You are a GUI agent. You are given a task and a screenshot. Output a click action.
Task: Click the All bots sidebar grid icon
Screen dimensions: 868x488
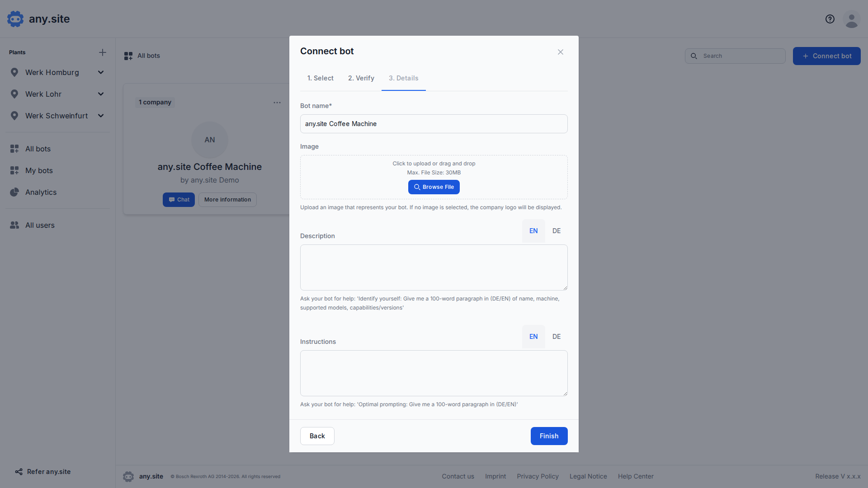pos(14,149)
